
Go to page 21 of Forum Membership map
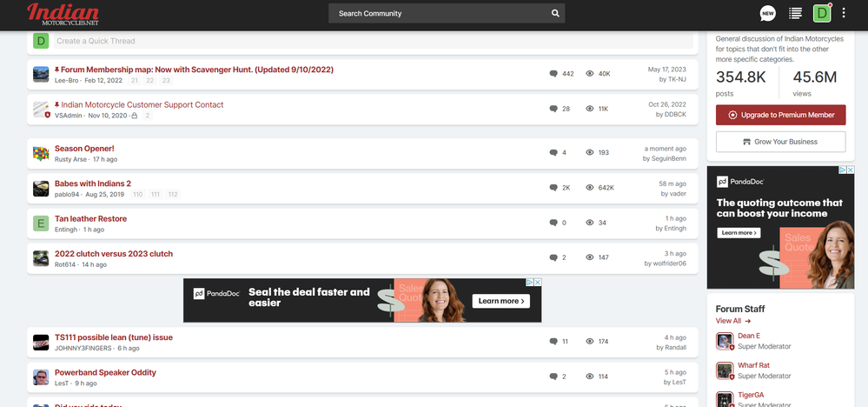click(x=135, y=81)
